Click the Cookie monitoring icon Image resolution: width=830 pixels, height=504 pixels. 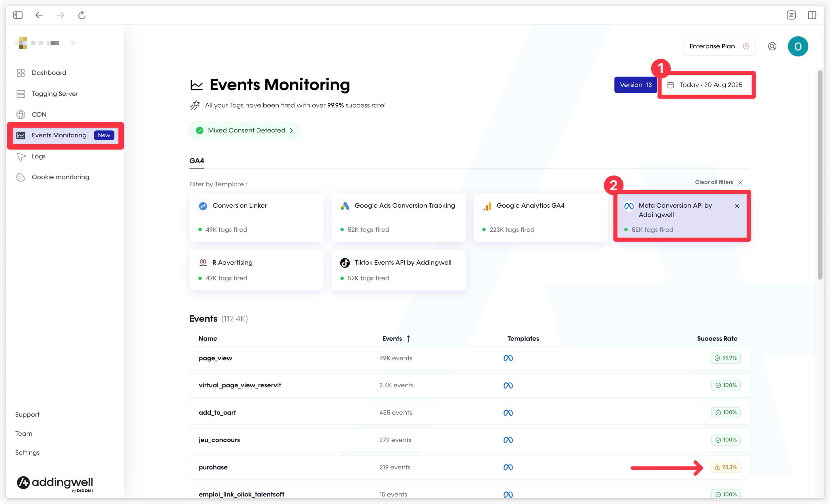point(21,177)
